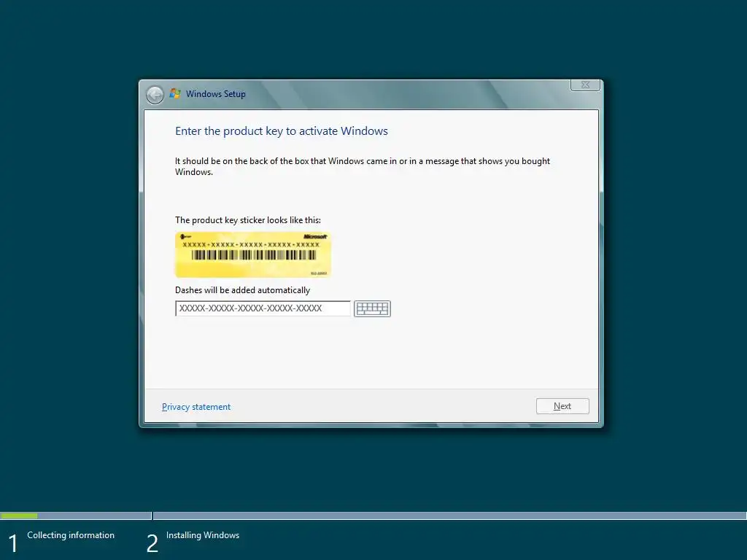Click the setup progress bar

pyautogui.click(x=373, y=516)
